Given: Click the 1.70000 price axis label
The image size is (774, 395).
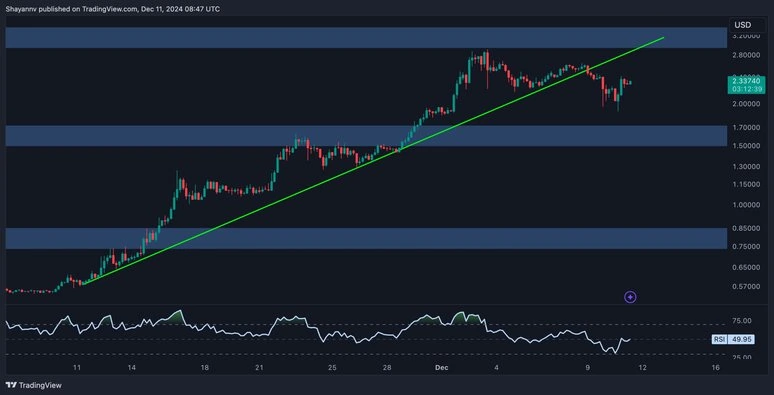Looking at the screenshot, I should click(x=745, y=127).
